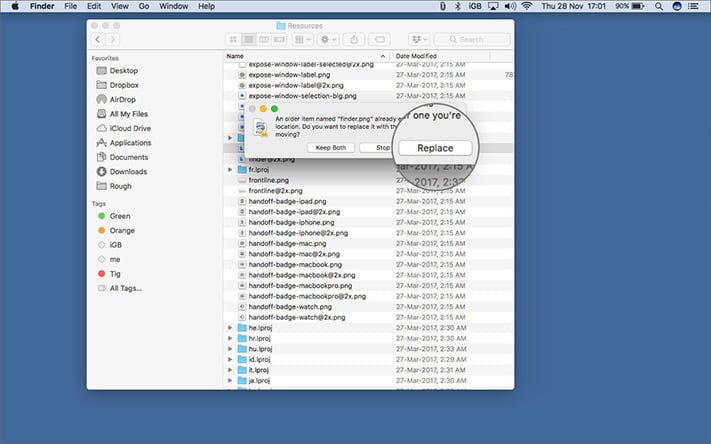
Task: Expand the he.lproj folder triangle
Action: click(x=230, y=327)
